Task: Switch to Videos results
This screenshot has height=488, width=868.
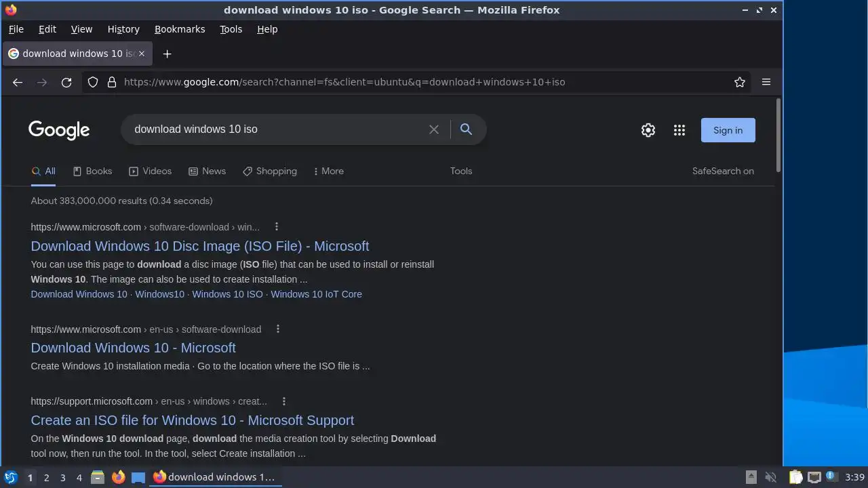Action: tap(150, 171)
